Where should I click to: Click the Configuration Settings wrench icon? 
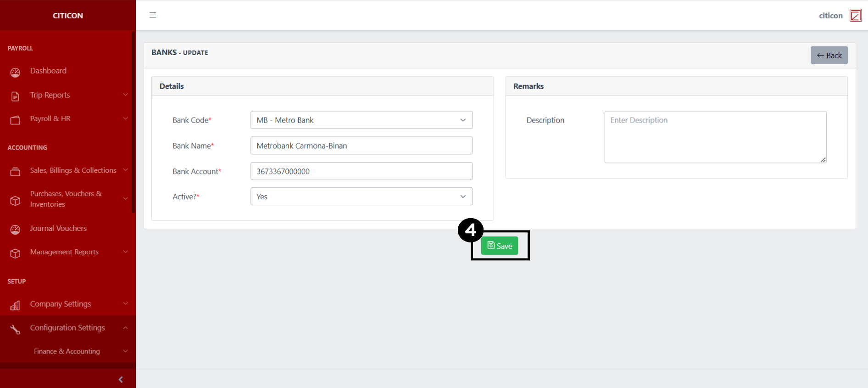click(15, 329)
